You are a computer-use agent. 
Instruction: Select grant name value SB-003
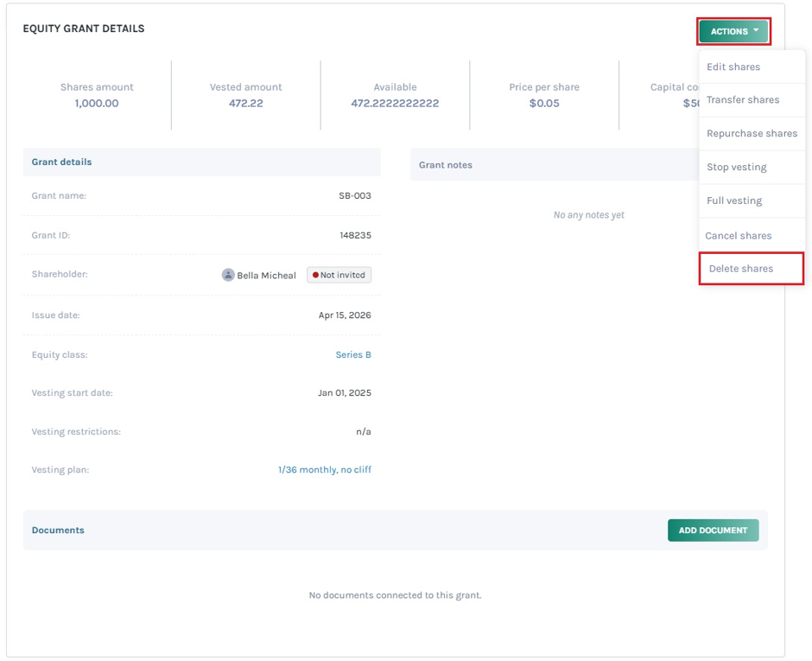tap(355, 196)
